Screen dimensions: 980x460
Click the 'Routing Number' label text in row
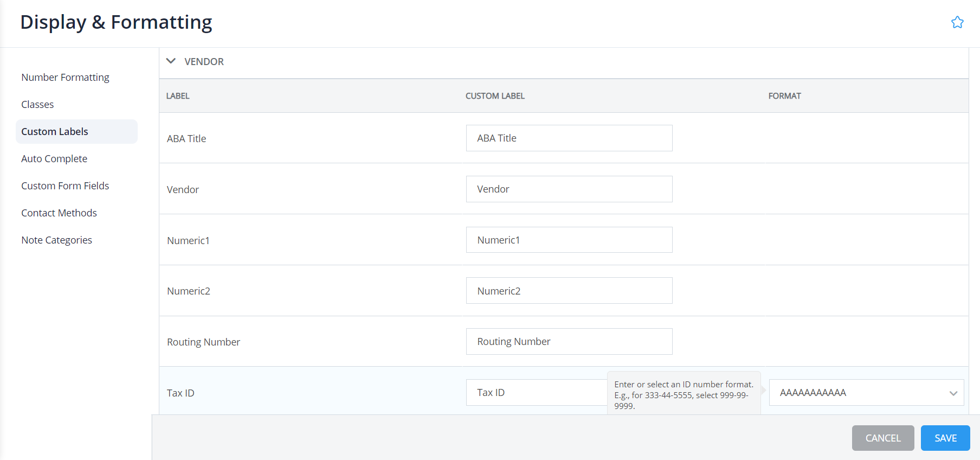point(203,342)
